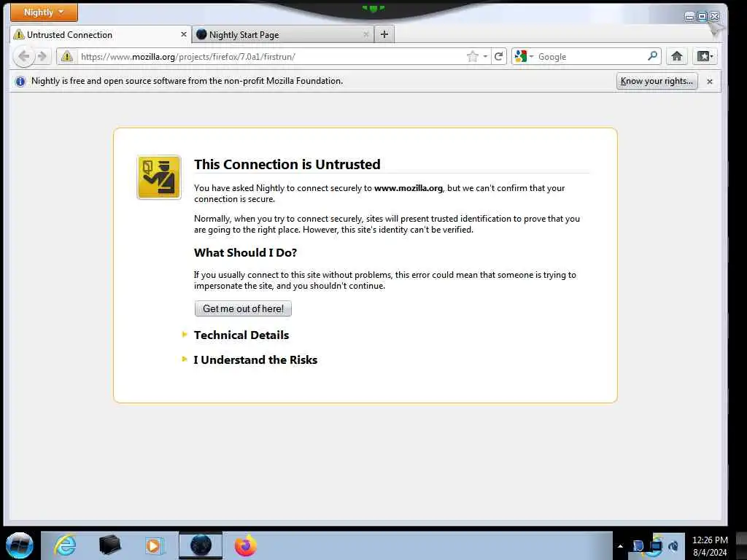
Task: Close the Nightly Start Page tab
Action: coord(366,35)
